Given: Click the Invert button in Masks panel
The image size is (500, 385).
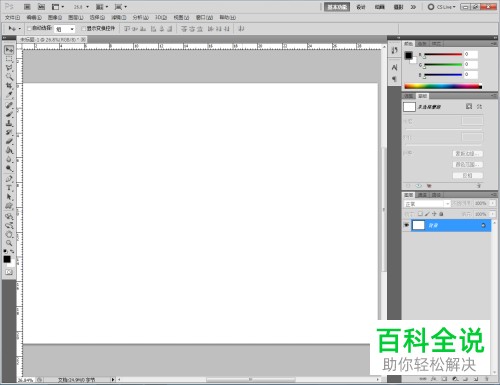Looking at the screenshot, I should [467, 175].
